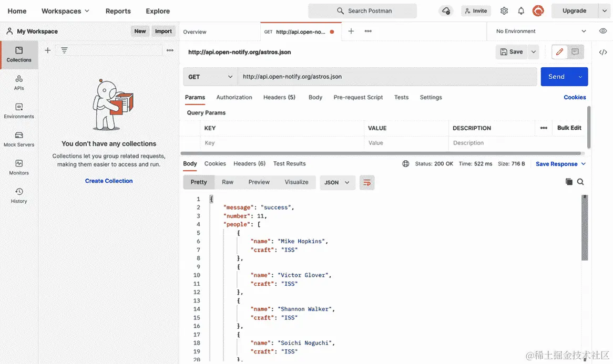The image size is (613, 364).
Task: Click the request URL input field
Action: tap(387, 77)
